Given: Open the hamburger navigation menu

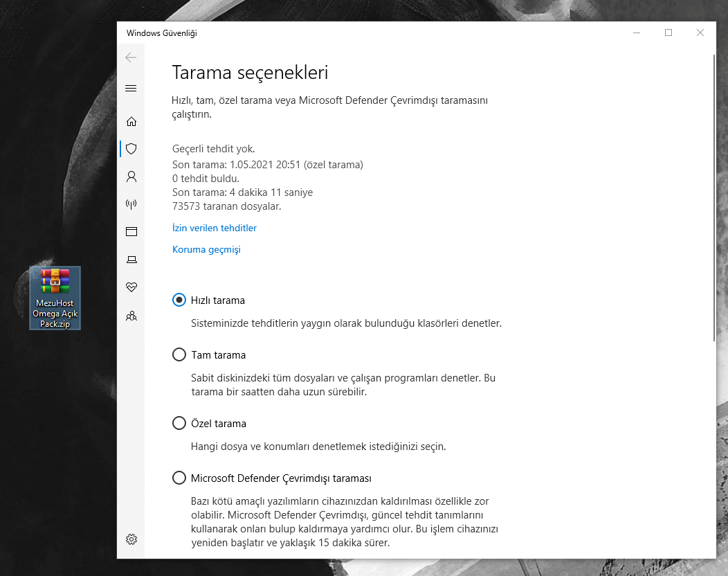Looking at the screenshot, I should (x=131, y=88).
